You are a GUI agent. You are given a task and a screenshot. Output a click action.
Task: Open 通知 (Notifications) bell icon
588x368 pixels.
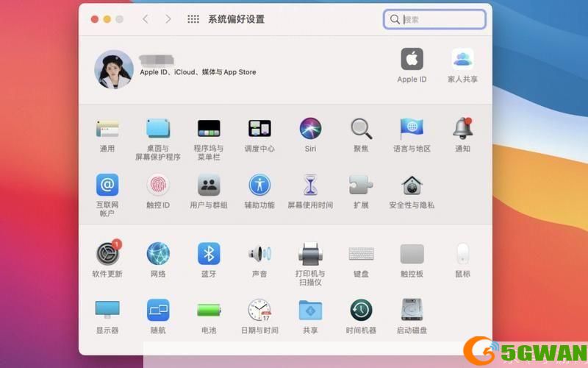click(463, 128)
